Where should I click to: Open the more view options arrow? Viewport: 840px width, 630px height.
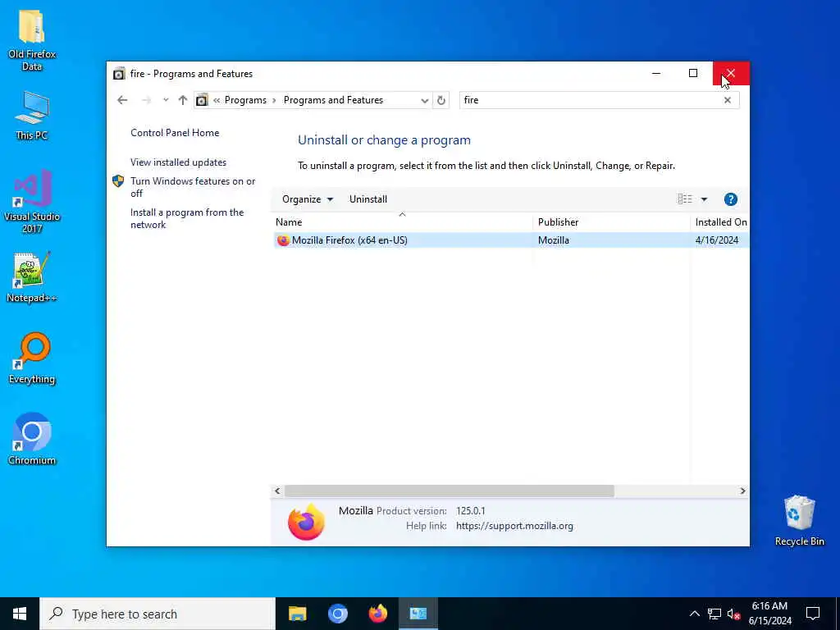coord(704,199)
